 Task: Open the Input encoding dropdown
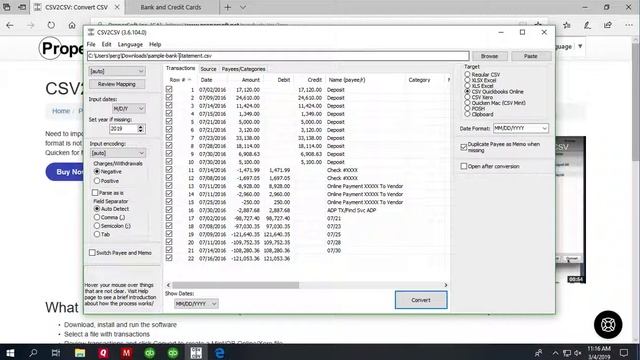pos(118,153)
